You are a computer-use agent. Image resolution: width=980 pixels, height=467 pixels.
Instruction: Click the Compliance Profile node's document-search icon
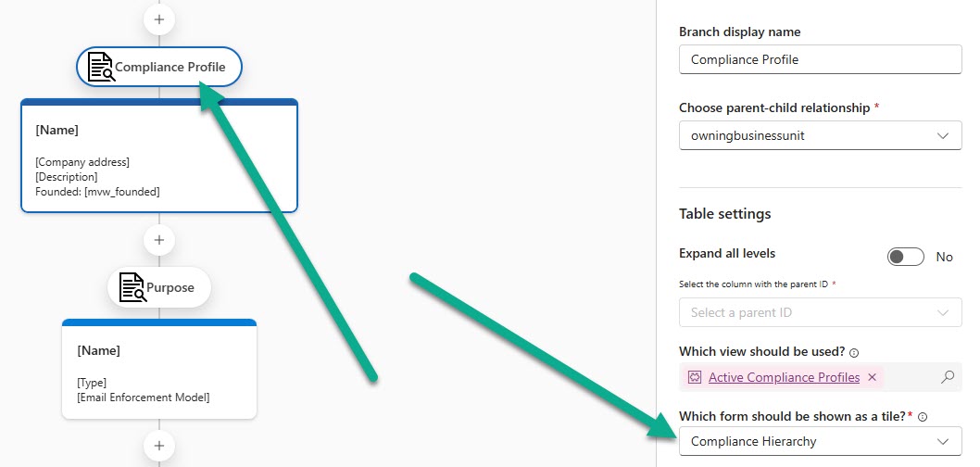pos(100,68)
